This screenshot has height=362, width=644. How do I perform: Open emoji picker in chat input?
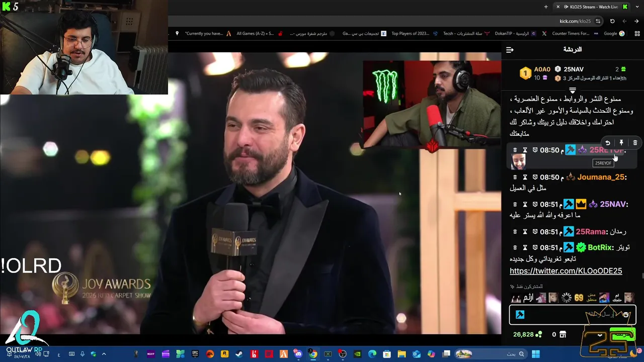[x=626, y=315]
